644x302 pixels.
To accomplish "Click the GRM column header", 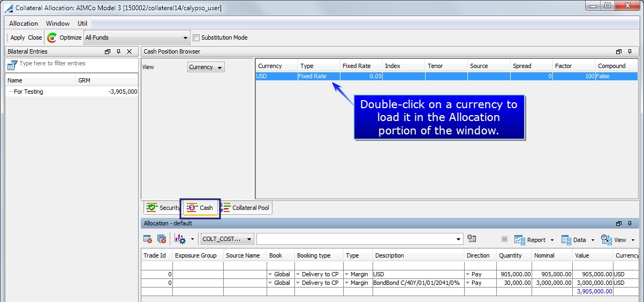I will [x=107, y=81].
